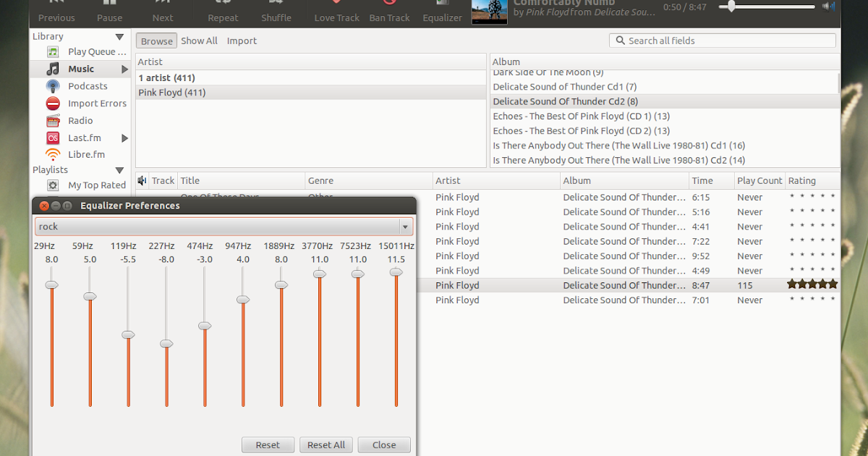The width and height of the screenshot is (868, 456).
Task: Select the Browse view button
Action: click(156, 41)
